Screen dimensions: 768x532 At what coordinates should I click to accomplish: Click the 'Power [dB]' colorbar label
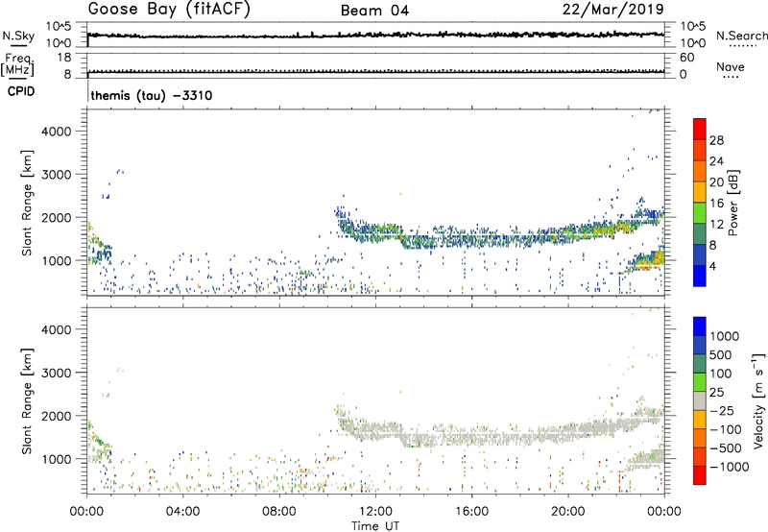tap(733, 203)
